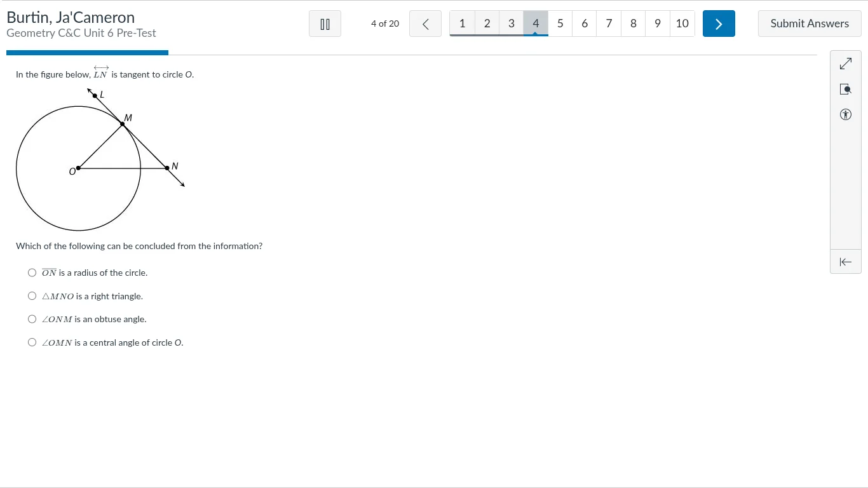The width and height of the screenshot is (868, 488).
Task: Open accessibility options icon in sidebar
Action: 845,115
